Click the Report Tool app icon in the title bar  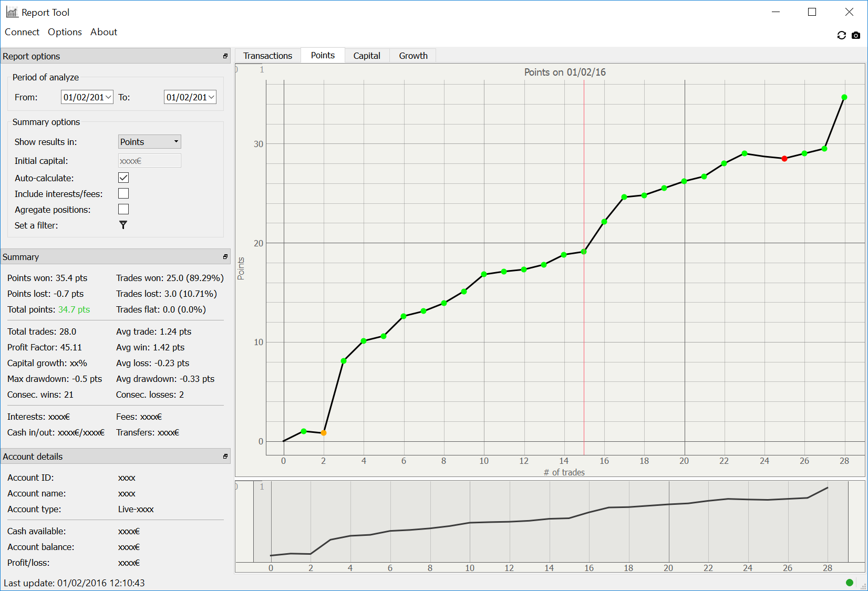(x=12, y=12)
